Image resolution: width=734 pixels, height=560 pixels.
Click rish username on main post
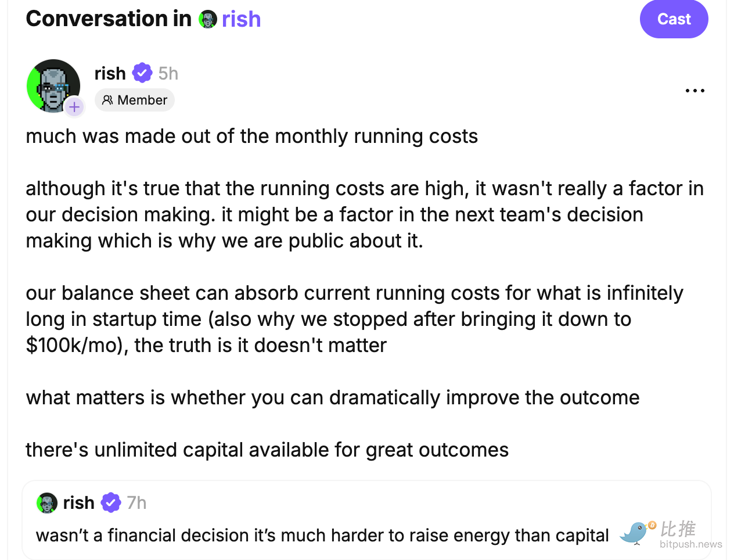(110, 73)
